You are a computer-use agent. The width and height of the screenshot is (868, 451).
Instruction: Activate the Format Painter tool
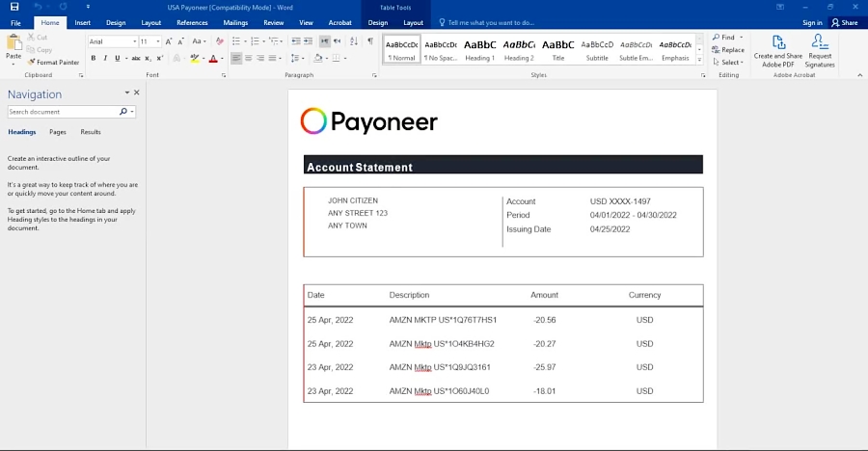(53, 62)
